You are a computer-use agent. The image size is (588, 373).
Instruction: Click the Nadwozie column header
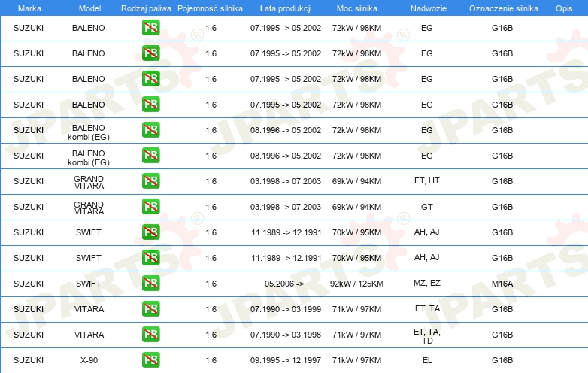click(x=429, y=8)
